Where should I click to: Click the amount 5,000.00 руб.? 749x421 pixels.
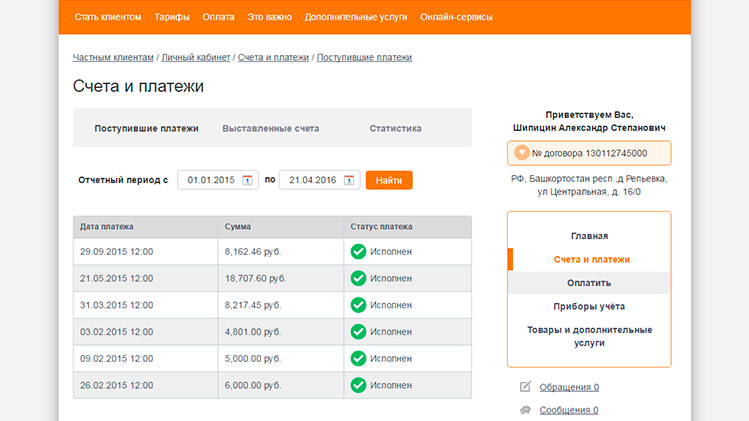253,359
